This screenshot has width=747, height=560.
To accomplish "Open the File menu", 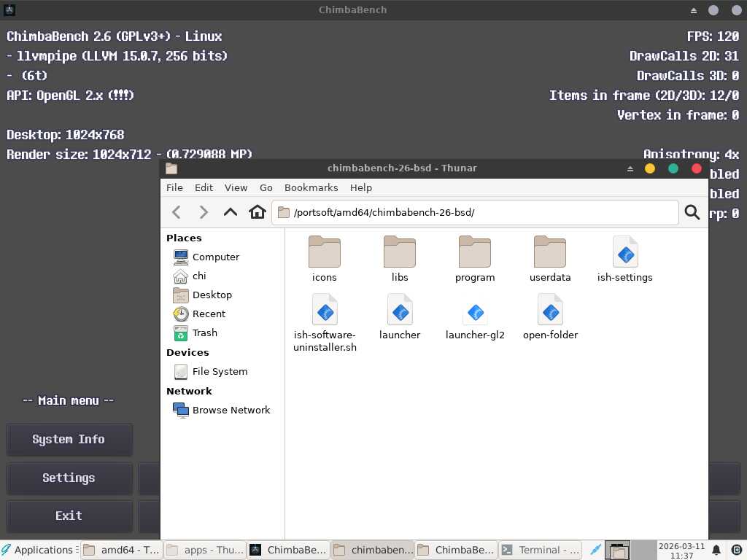I will [174, 187].
